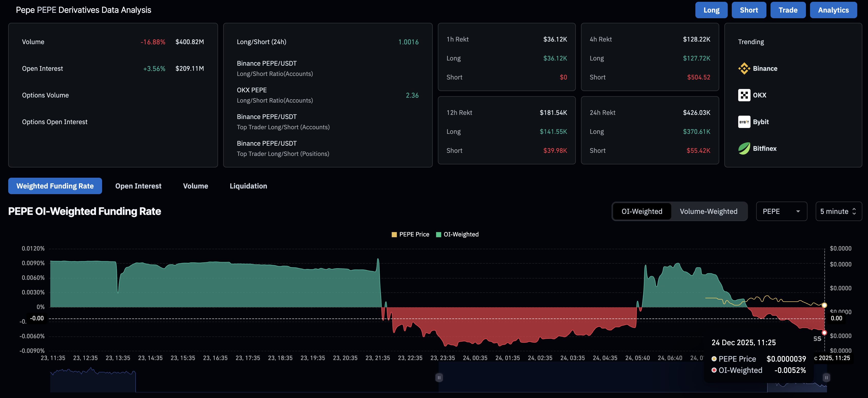
Task: Click the OKX exchange icon
Action: tap(744, 95)
